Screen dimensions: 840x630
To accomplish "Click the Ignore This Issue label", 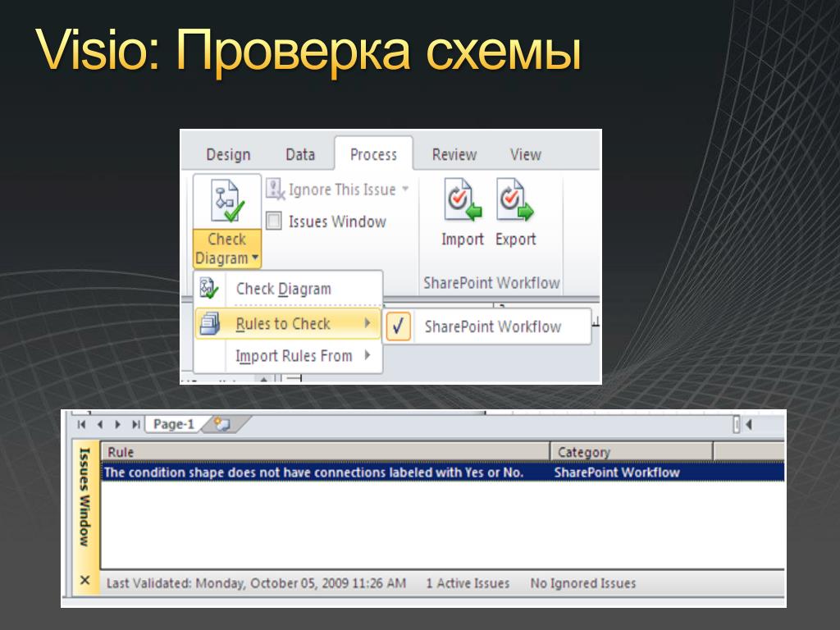I will tap(342, 189).
